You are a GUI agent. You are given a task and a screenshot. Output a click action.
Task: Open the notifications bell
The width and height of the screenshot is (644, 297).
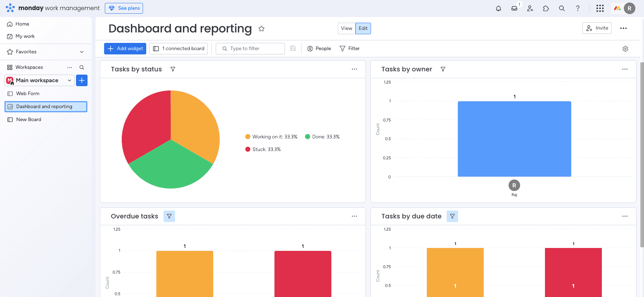point(498,8)
